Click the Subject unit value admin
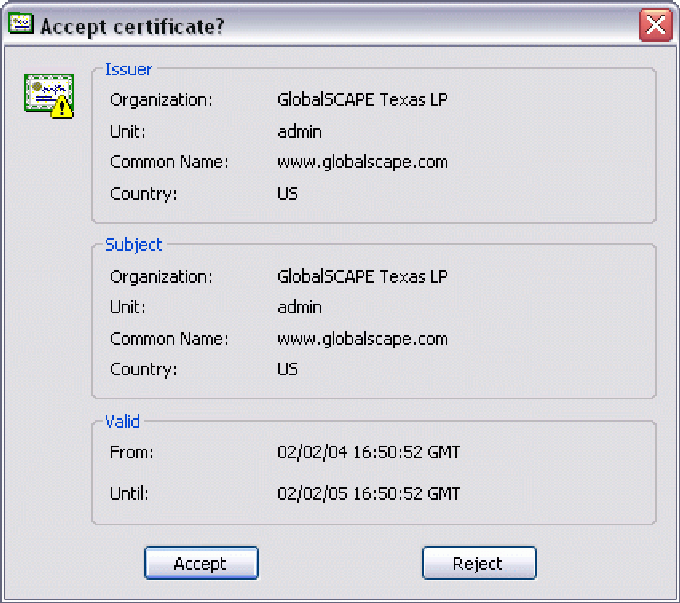This screenshot has width=680, height=603. point(300,307)
